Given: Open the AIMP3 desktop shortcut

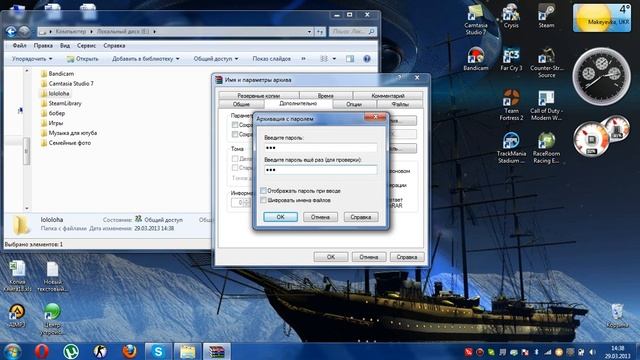Looking at the screenshot, I should pyautogui.click(x=17, y=316).
